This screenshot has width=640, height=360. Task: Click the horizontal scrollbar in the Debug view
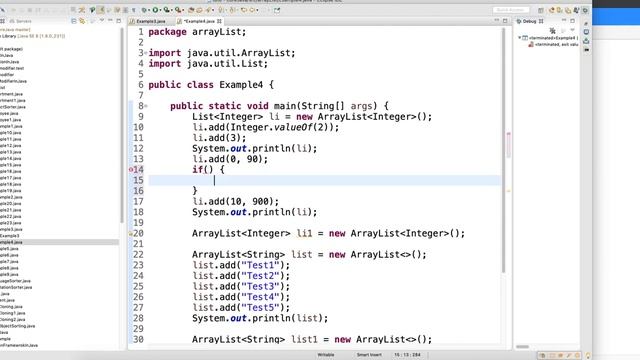point(522,347)
